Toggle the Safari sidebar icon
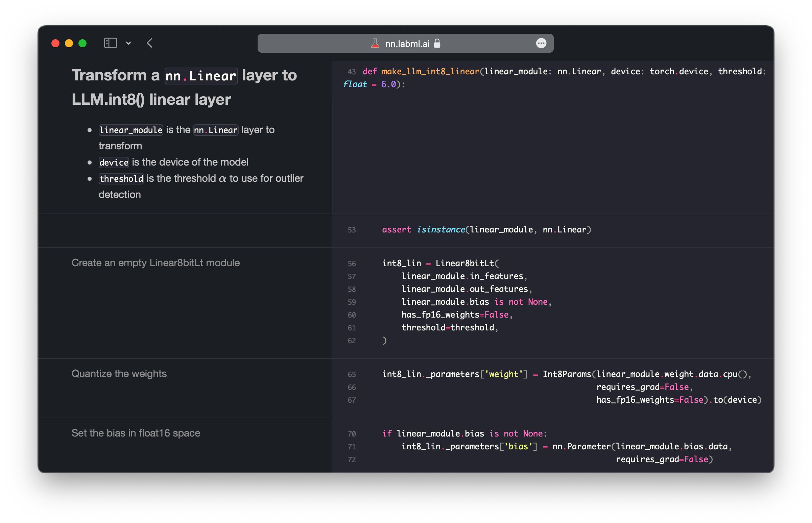Viewport: 812px width, 523px height. 111,43
